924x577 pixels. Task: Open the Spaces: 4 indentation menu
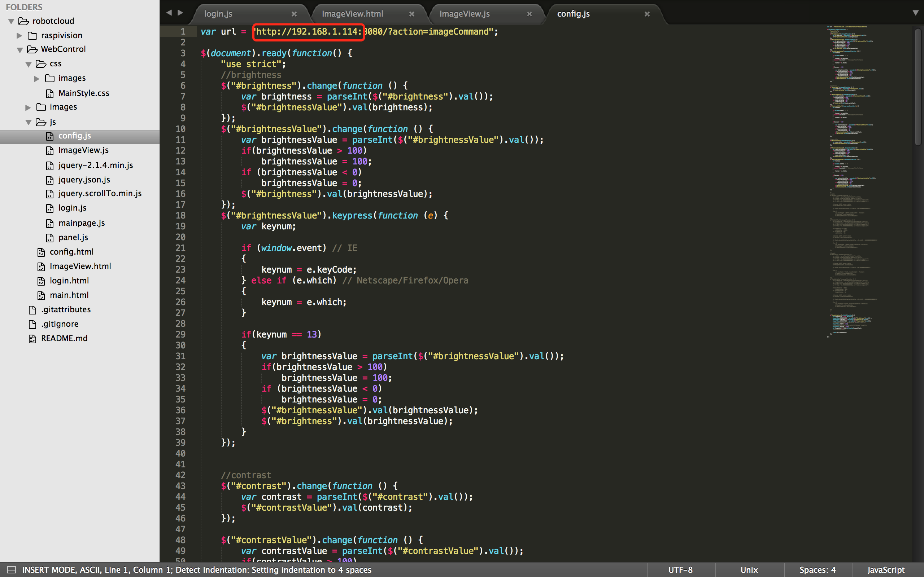point(817,570)
